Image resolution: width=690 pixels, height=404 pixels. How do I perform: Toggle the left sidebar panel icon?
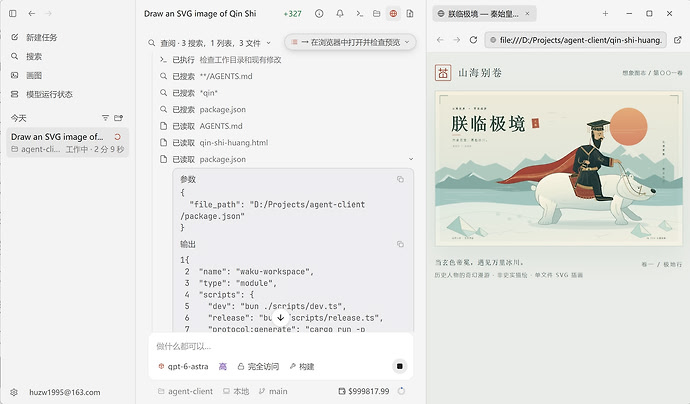[13, 14]
